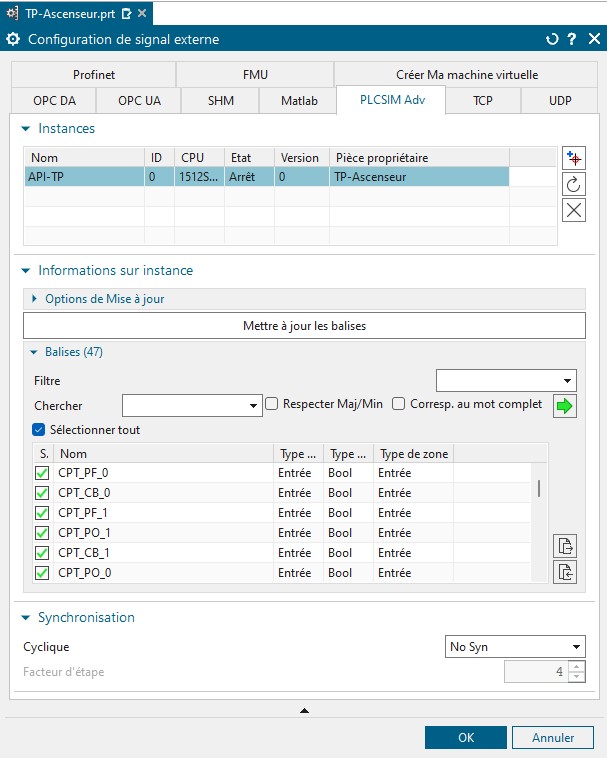Open help with the question mark
This screenshot has width=607, height=758.
(x=572, y=39)
